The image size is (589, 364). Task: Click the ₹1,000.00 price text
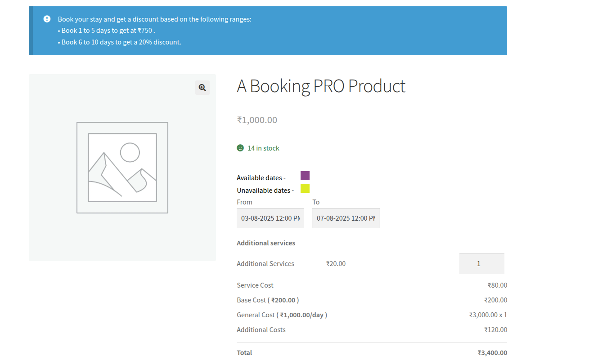257,120
